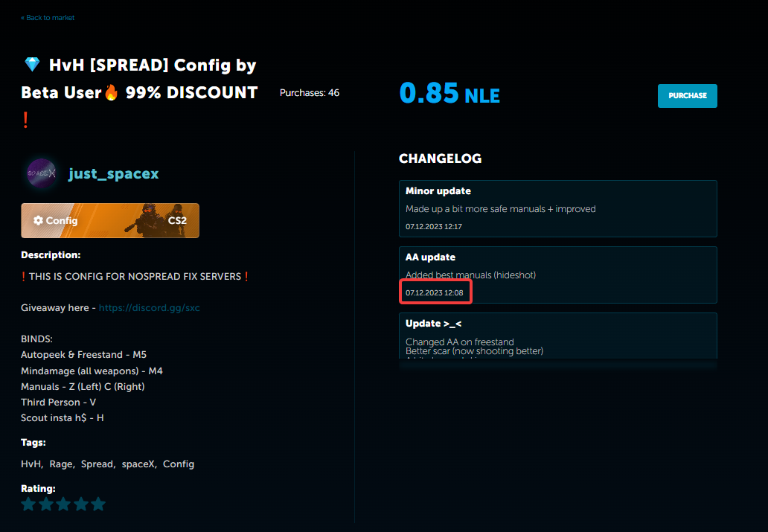Click the gear icon on Config badge
Viewport: 768px width, 532px height.
(x=38, y=221)
